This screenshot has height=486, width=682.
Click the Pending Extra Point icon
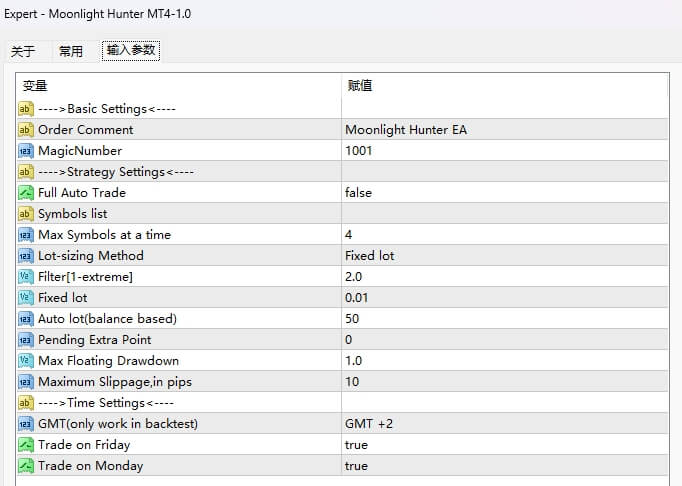tap(26, 340)
